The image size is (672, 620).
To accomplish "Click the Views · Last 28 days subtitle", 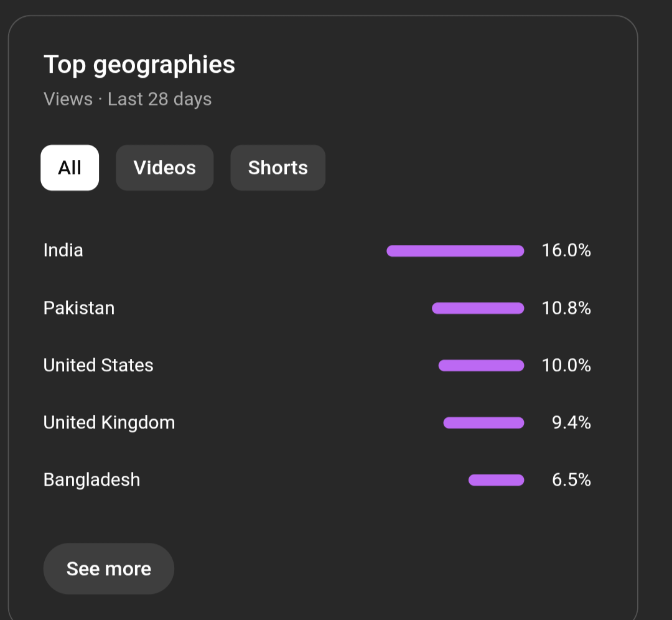I will coord(128,99).
